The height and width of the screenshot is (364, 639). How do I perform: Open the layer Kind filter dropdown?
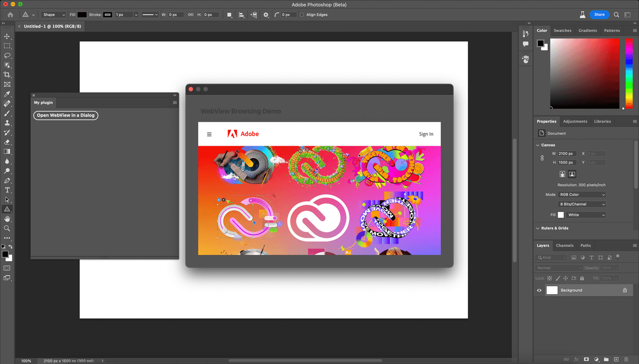click(x=552, y=258)
